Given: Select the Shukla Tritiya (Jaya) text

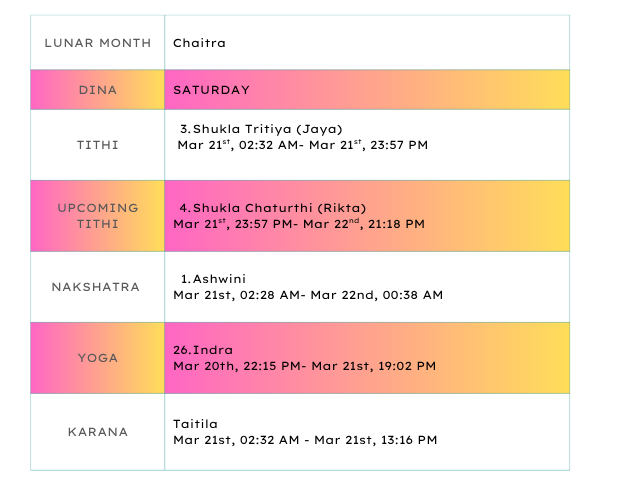Looking at the screenshot, I should pyautogui.click(x=260, y=129).
